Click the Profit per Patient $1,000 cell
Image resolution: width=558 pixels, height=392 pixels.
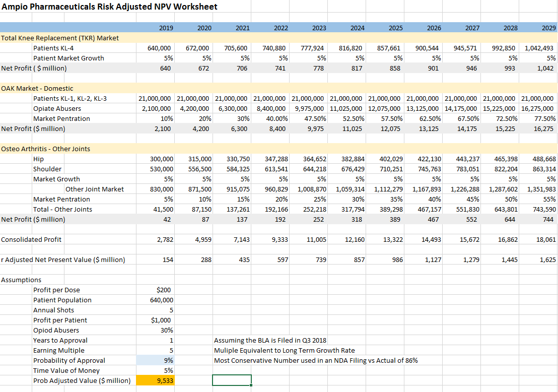(161, 320)
